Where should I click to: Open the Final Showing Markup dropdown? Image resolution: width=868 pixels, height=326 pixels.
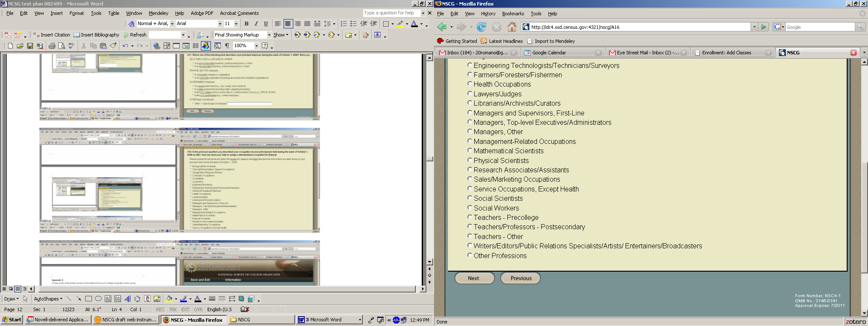pos(269,35)
